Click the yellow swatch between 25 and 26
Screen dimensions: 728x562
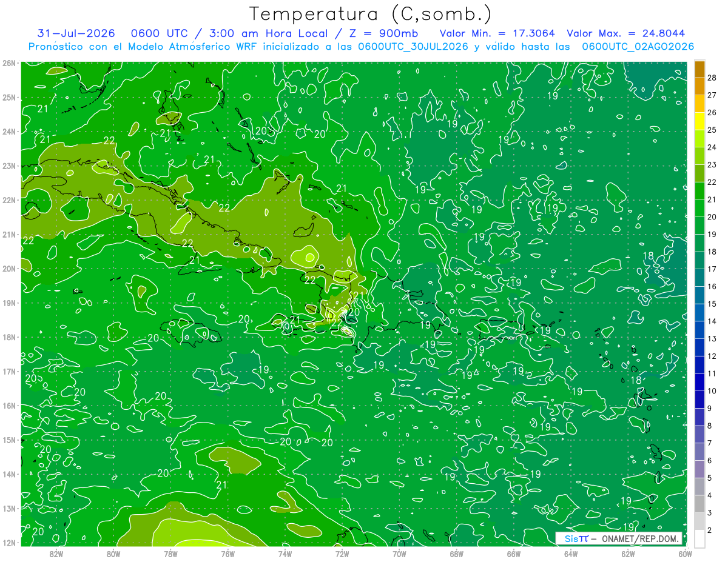(699, 121)
